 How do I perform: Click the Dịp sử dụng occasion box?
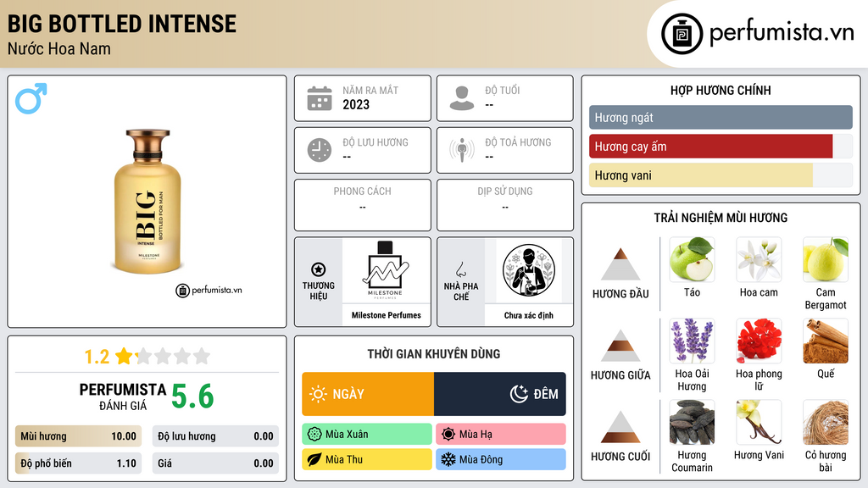click(505, 205)
